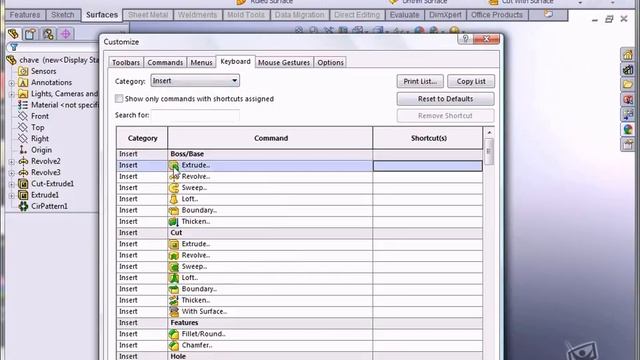Viewport: 640px width, 360px height.
Task: Select the Front plane in the tree
Action: pos(40,116)
